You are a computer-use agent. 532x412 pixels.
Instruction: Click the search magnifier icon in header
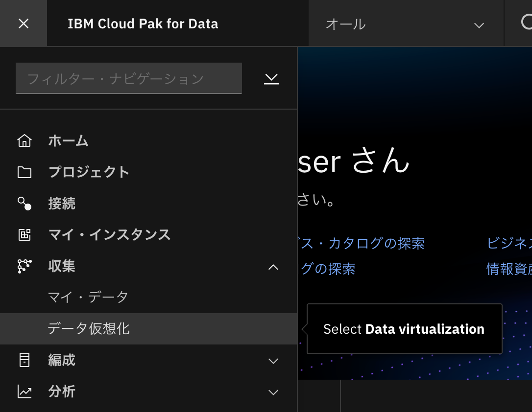tap(526, 22)
